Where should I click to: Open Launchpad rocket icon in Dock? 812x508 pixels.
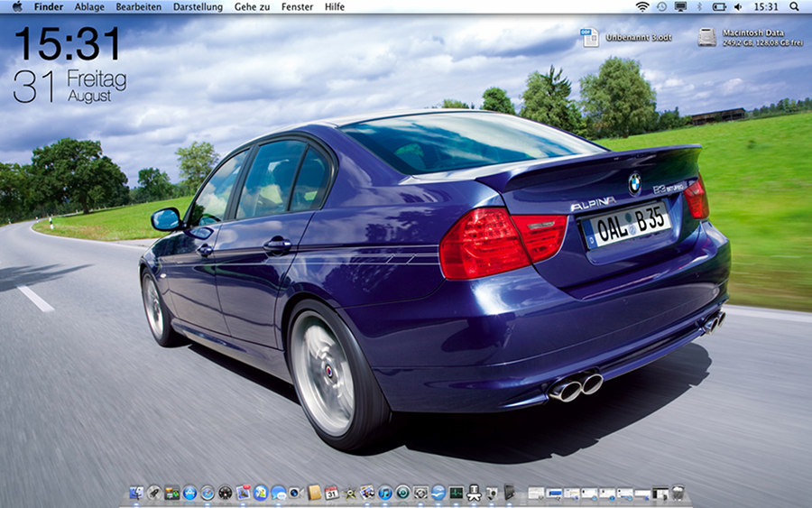tap(153, 493)
